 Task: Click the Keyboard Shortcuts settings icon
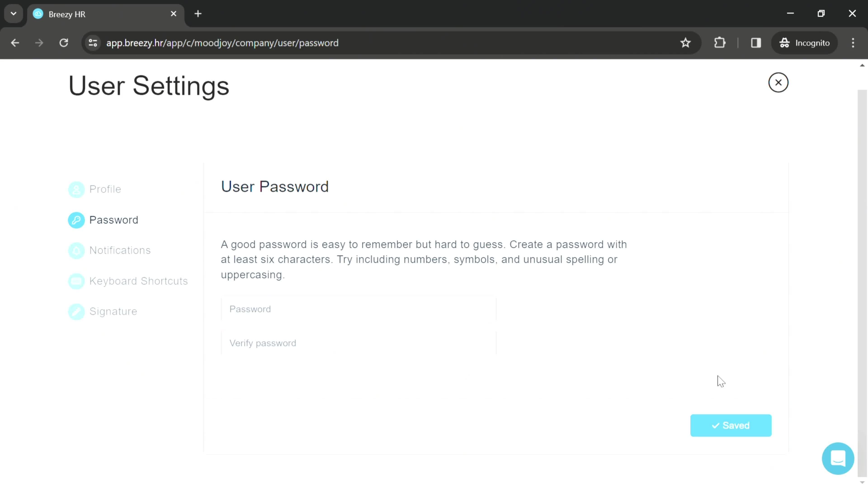click(76, 281)
